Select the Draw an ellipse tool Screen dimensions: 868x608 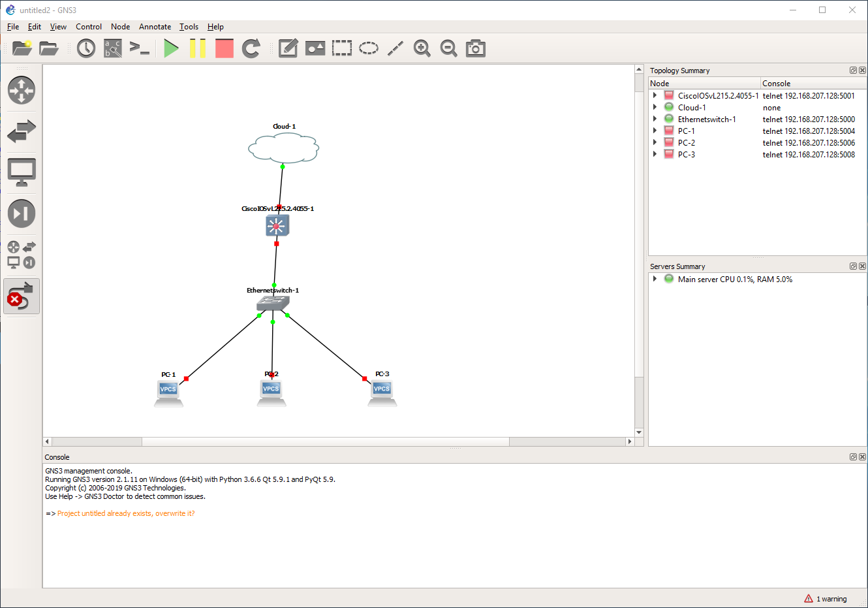click(x=369, y=48)
